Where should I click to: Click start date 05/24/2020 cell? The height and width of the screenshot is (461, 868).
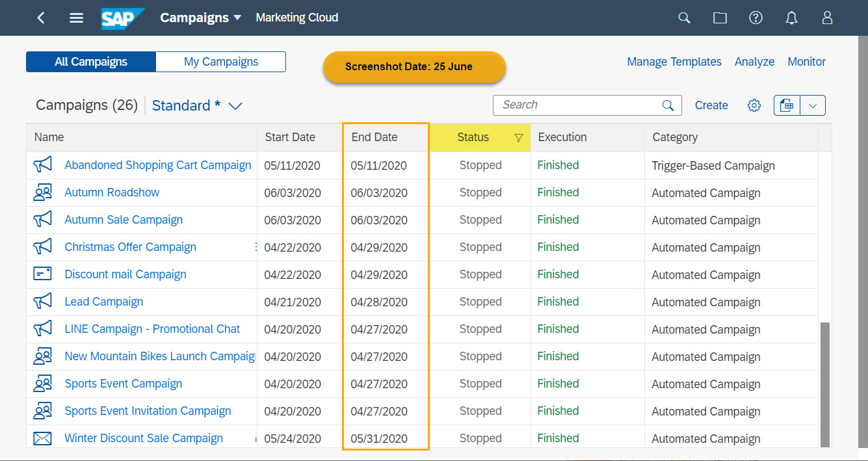293,439
